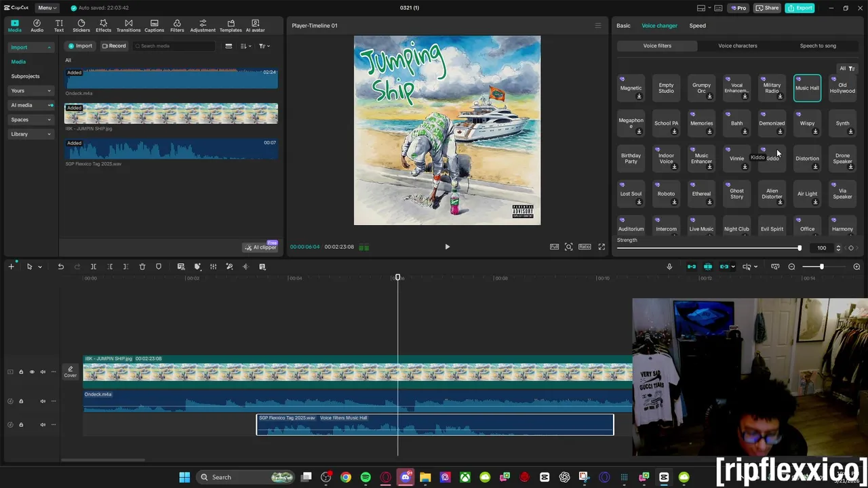868x488 pixels.
Task: Click the Ratio button in player
Action: (585, 247)
